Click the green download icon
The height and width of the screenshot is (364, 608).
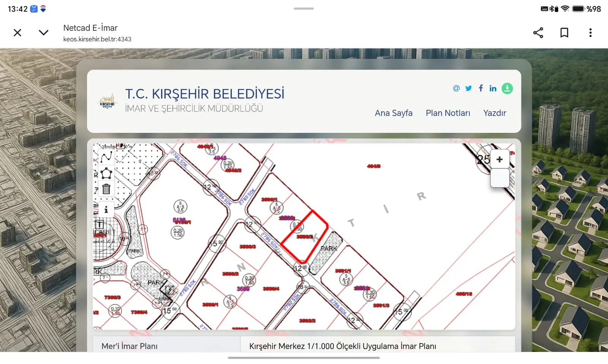coord(507,88)
